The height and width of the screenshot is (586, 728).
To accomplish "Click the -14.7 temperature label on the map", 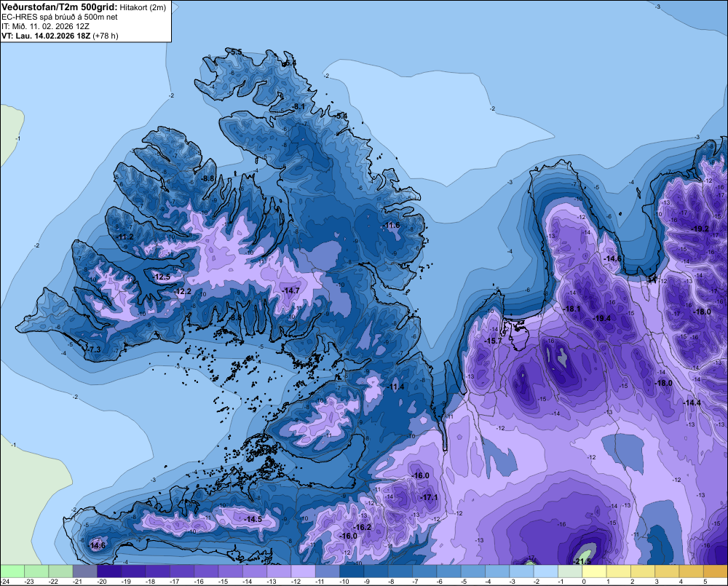I will [290, 290].
